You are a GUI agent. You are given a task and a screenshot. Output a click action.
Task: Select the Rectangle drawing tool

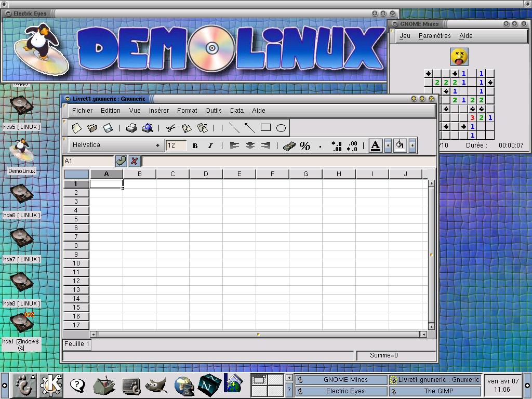[x=265, y=128]
